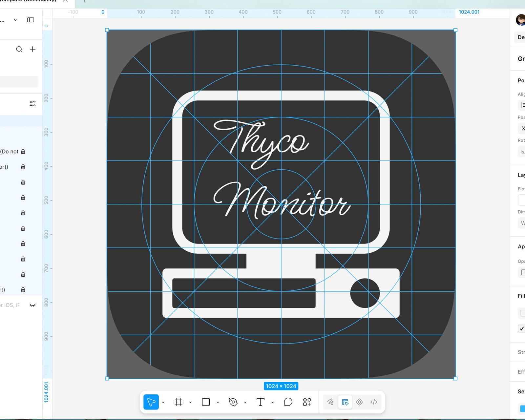Collapse all layers icon in left panel

point(32,103)
